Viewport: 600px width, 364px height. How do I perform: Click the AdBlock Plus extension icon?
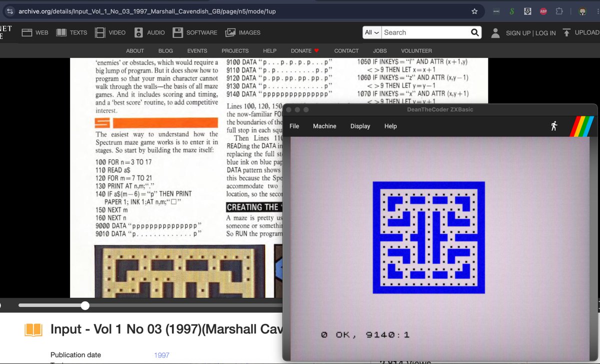point(543,11)
